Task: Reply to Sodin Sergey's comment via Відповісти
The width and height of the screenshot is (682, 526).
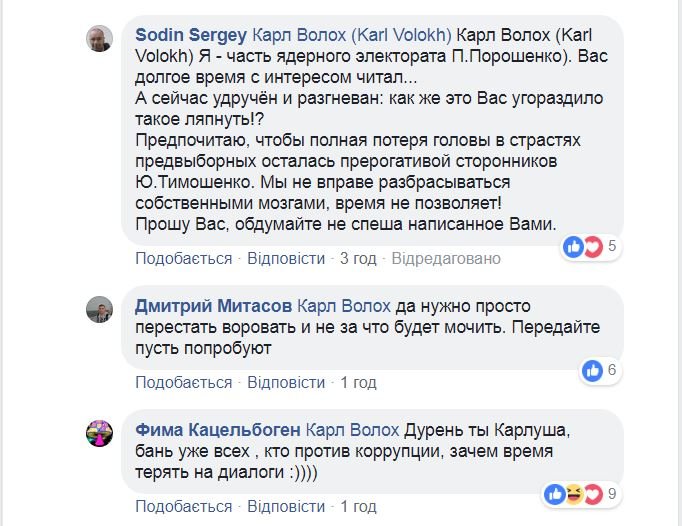Action: click(x=285, y=258)
